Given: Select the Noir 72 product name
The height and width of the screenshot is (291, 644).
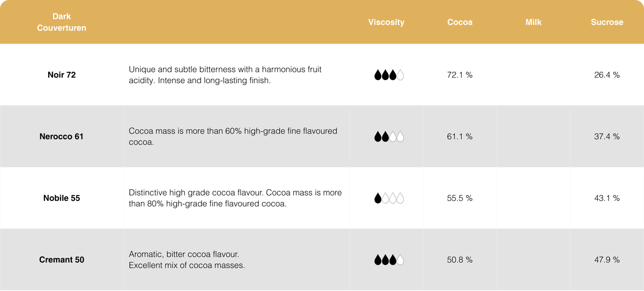Looking at the screenshot, I should 62,75.
